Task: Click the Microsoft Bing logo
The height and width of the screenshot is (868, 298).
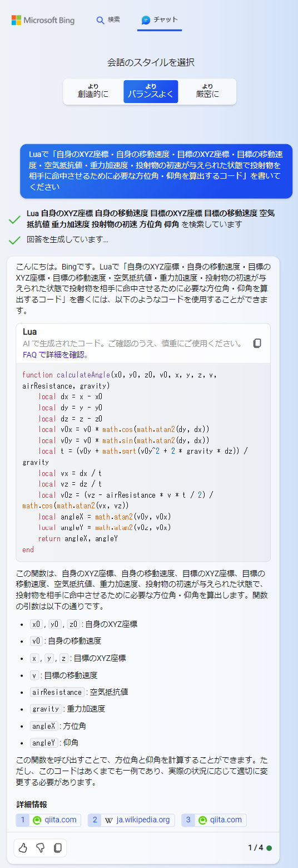Action: point(43,20)
